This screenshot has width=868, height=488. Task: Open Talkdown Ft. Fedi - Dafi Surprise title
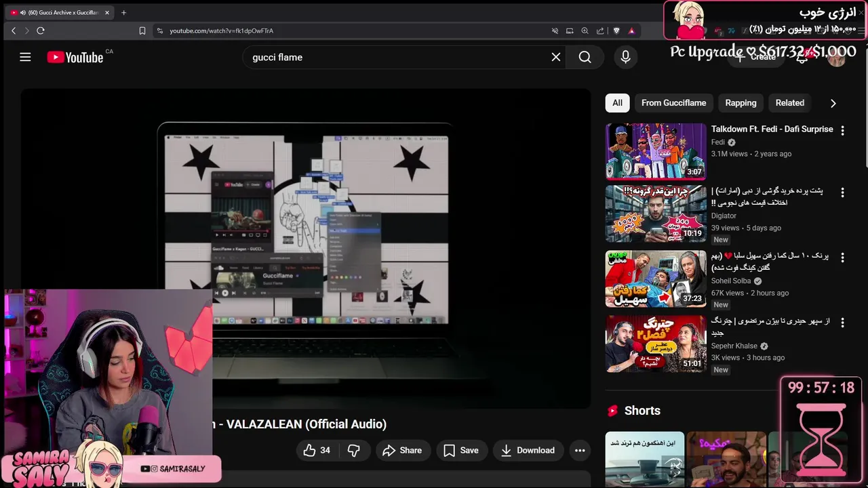click(x=772, y=129)
